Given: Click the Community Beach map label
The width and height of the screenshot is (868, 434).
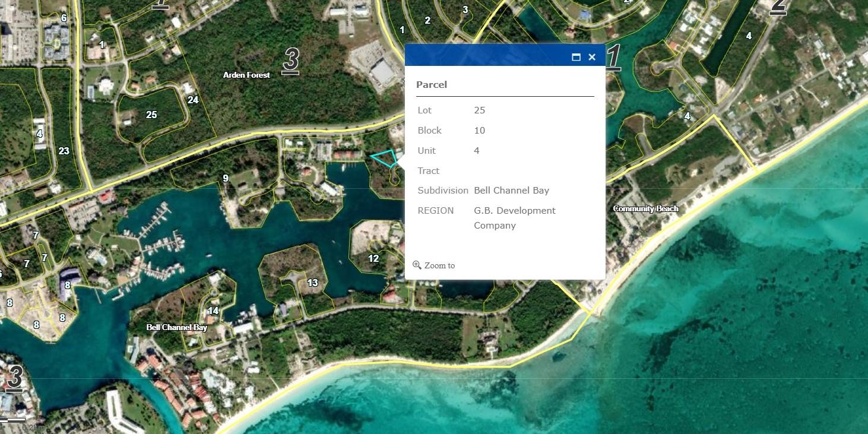Looking at the screenshot, I should pos(645,208).
